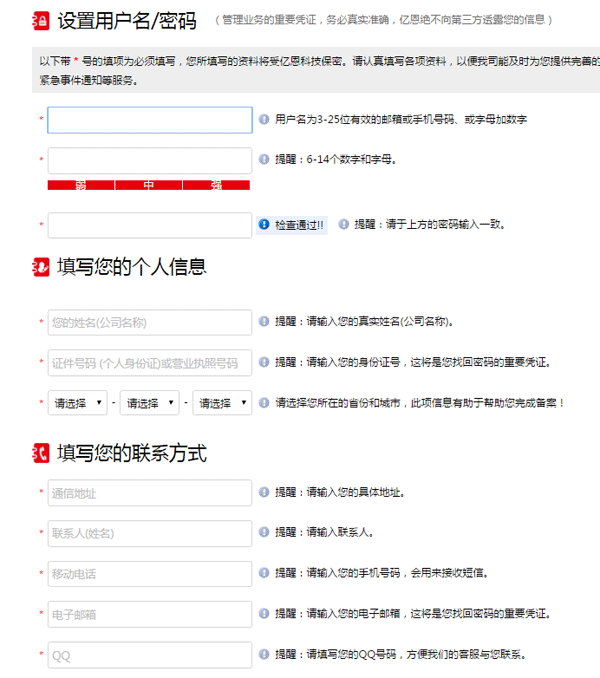Viewport: 600px width, 678px height.
Task: Click the 移动电话 input field
Action: coord(150,573)
